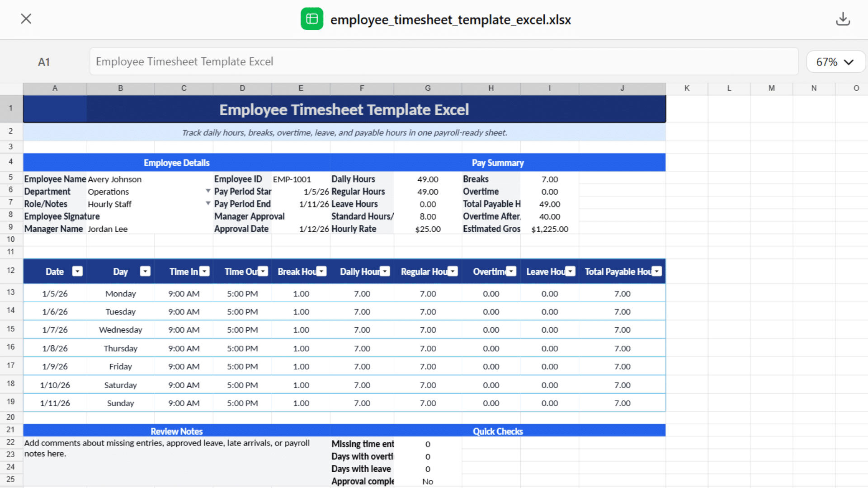Select Thursday's 5:00 PM time out cell
This screenshot has height=488, width=868.
(242, 348)
